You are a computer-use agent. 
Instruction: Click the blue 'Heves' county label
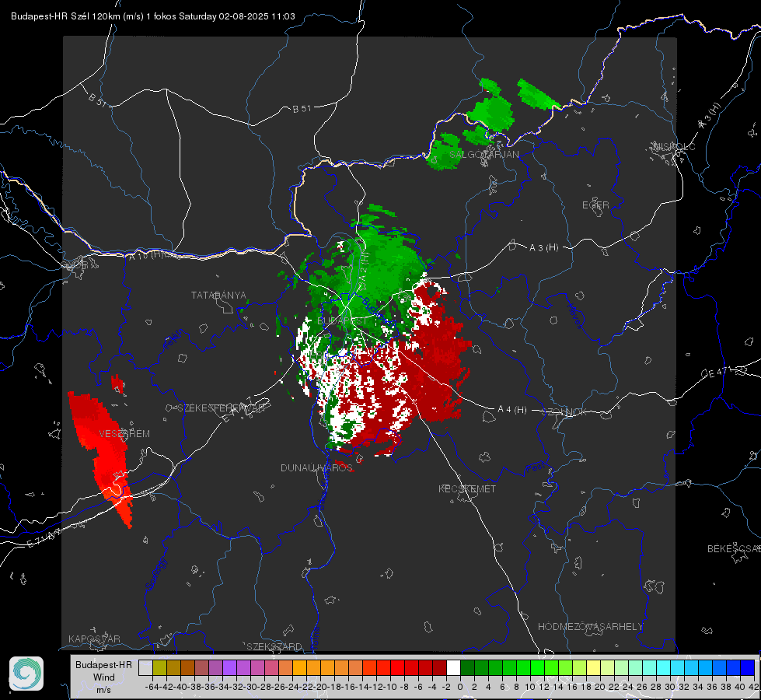click(x=574, y=316)
